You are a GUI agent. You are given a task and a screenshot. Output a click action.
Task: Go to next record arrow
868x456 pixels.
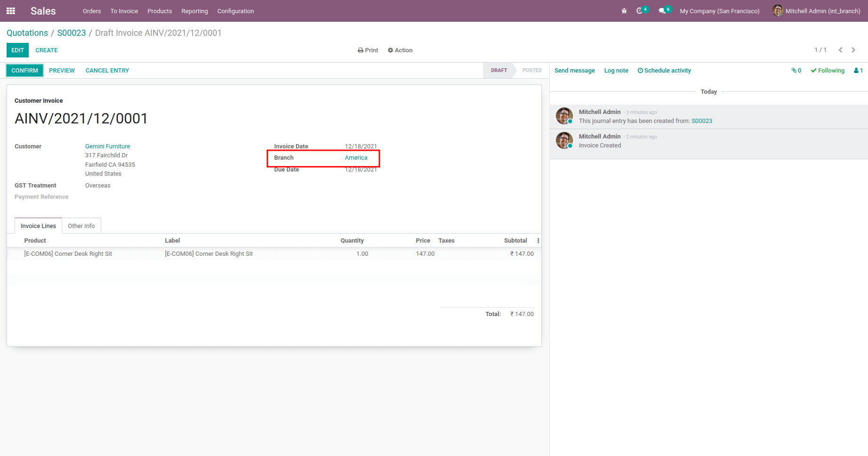853,50
